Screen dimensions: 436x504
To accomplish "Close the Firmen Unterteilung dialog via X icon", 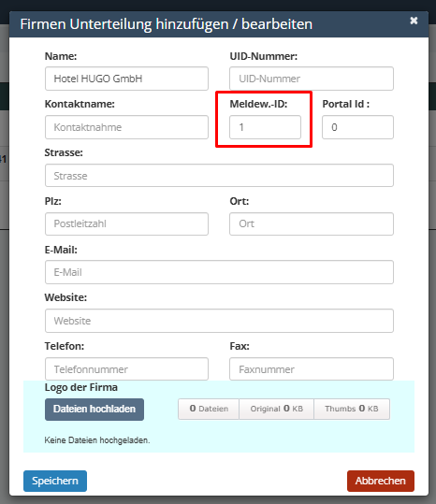I will coord(414,21).
